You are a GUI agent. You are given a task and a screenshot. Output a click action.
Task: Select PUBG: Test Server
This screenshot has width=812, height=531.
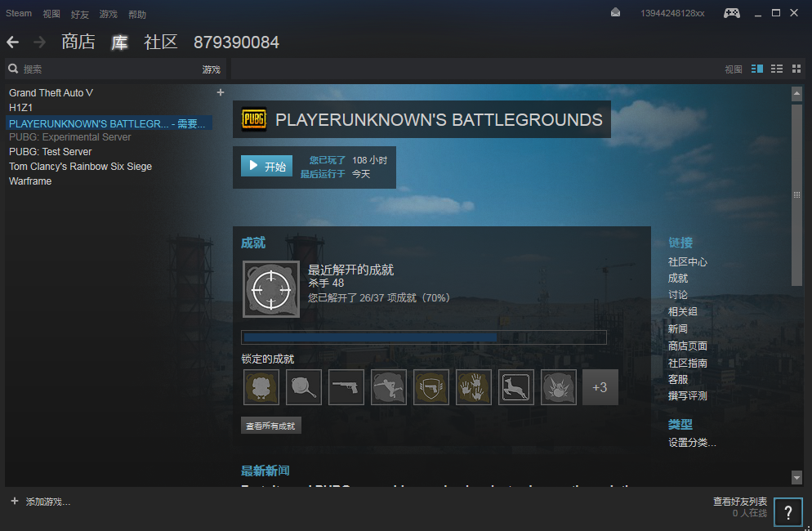(x=50, y=151)
